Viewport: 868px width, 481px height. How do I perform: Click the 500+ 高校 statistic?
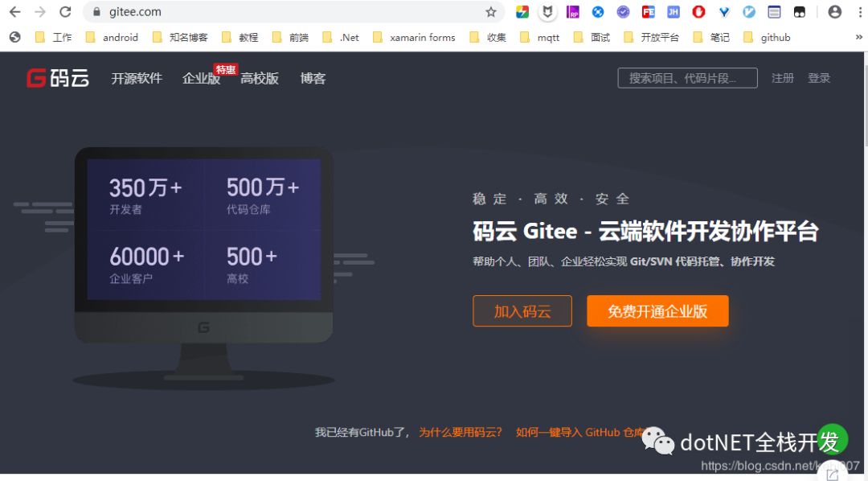[252, 265]
